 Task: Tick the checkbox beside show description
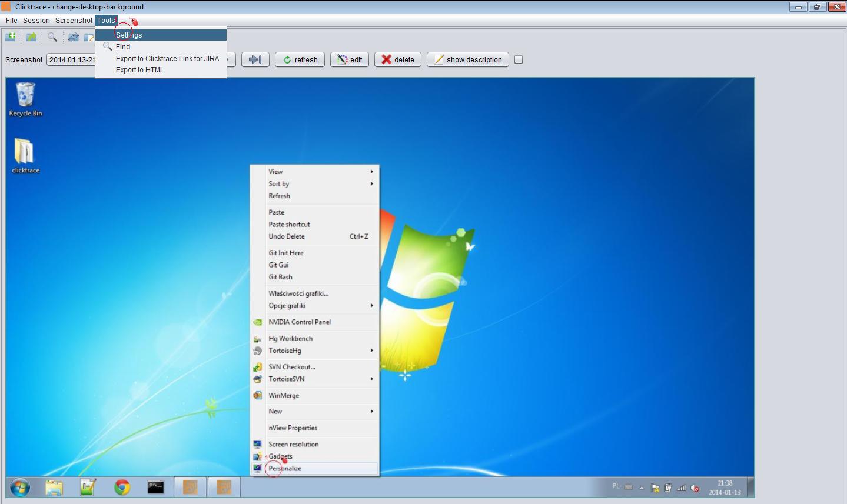coord(519,59)
